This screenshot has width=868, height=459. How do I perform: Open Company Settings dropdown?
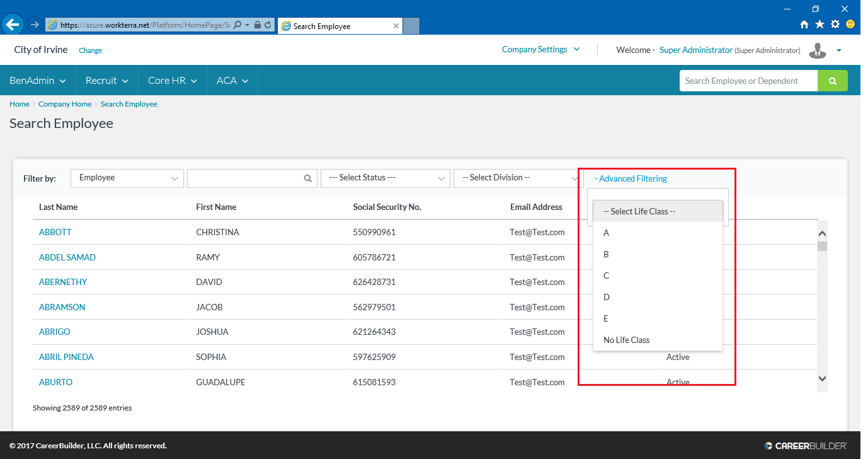coord(540,49)
